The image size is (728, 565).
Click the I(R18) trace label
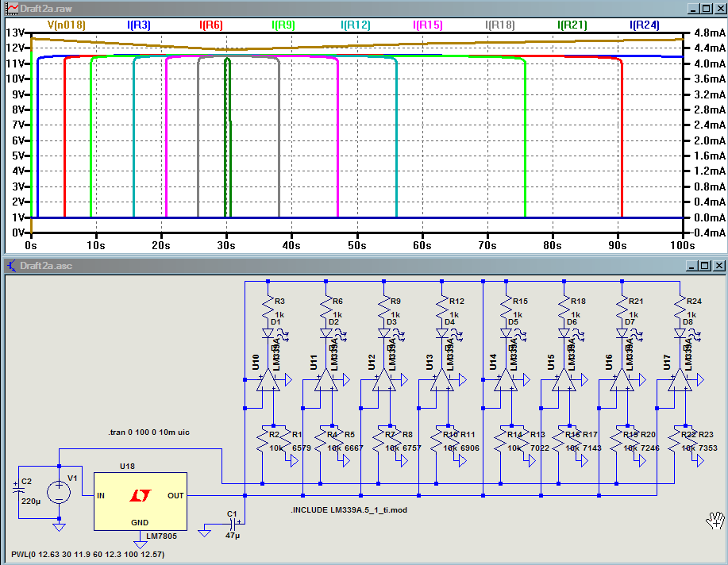click(x=500, y=25)
